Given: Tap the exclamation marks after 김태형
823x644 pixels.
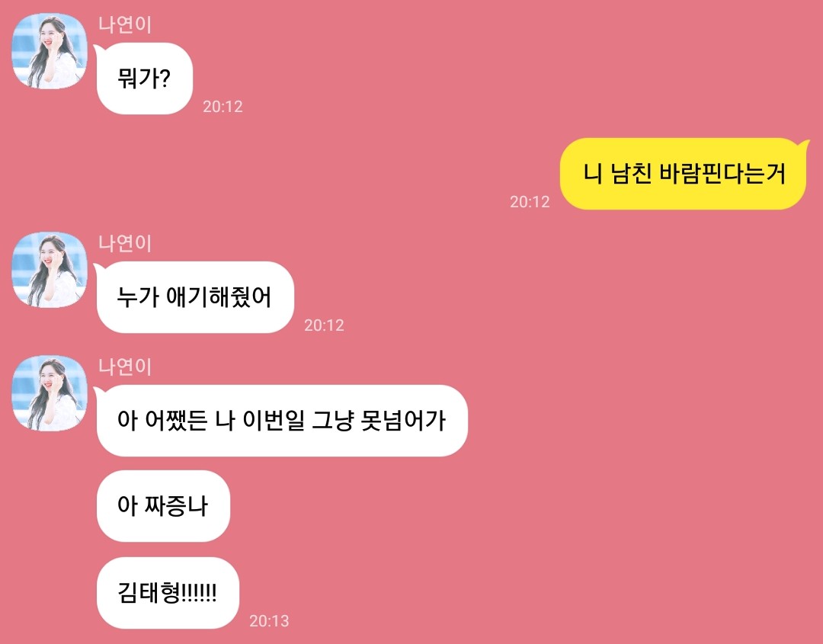Looking at the screenshot, I should point(199,593).
